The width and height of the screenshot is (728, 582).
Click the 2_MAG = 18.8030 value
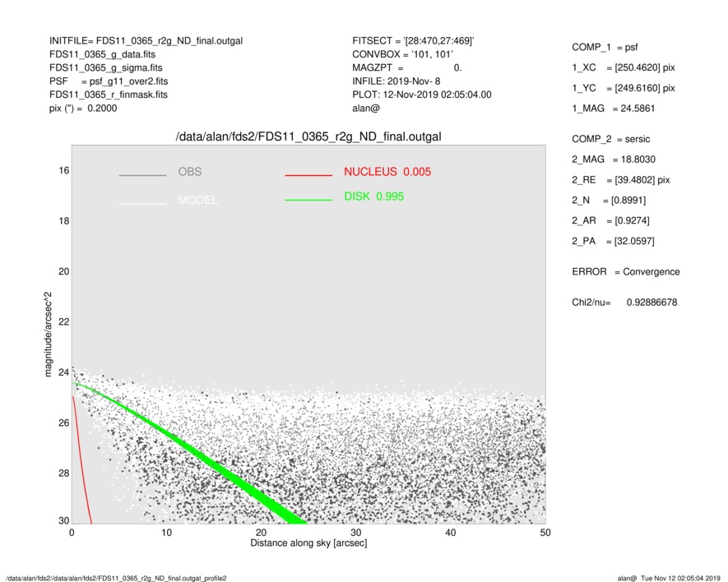click(x=614, y=159)
